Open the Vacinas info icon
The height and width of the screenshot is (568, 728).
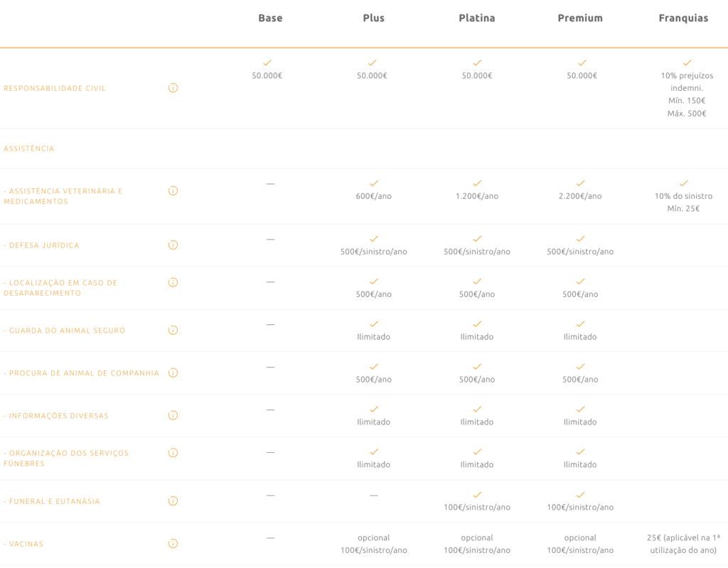[x=173, y=544]
